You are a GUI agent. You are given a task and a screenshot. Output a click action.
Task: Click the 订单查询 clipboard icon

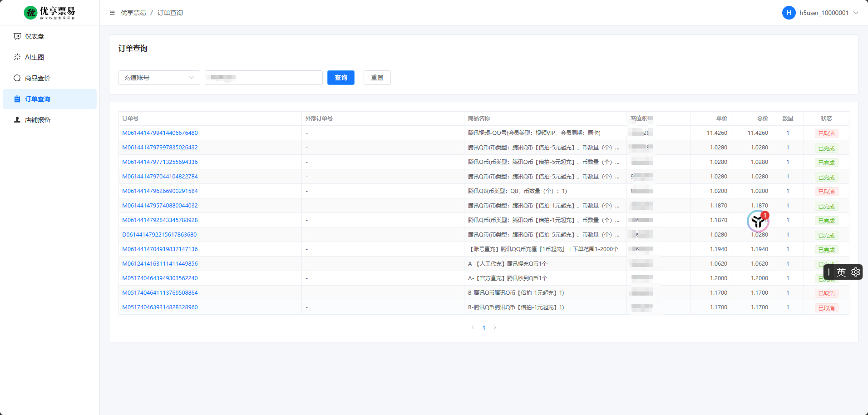pos(17,99)
